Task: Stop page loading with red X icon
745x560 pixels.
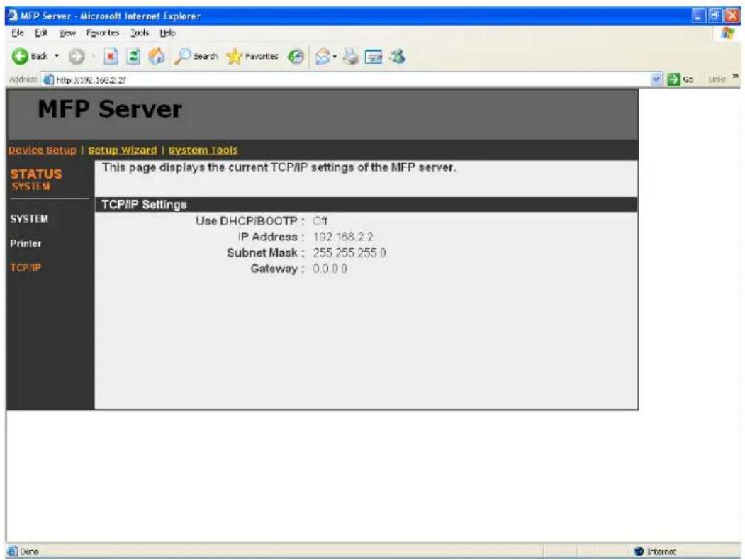Action: pos(111,57)
